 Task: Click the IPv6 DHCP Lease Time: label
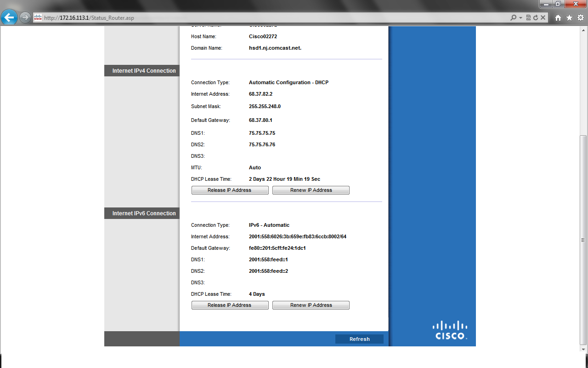pyautogui.click(x=211, y=294)
